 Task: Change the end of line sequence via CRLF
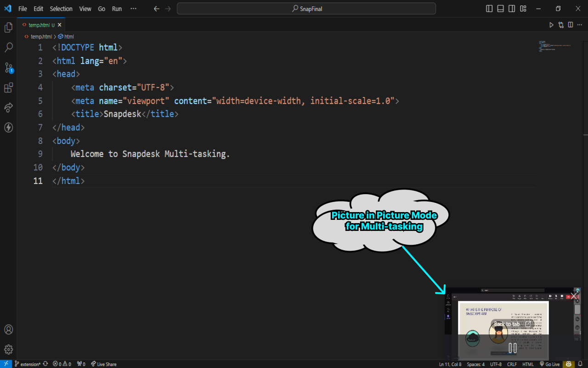[x=512, y=364]
